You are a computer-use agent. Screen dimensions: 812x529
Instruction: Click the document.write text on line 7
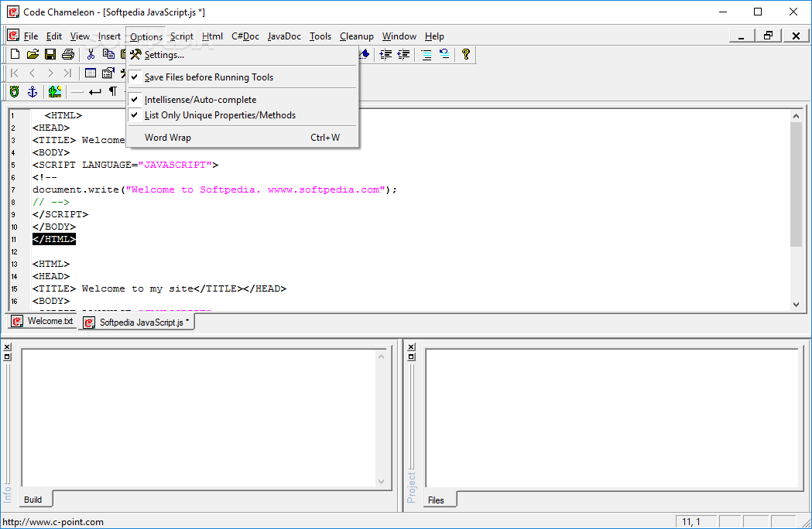click(76, 189)
